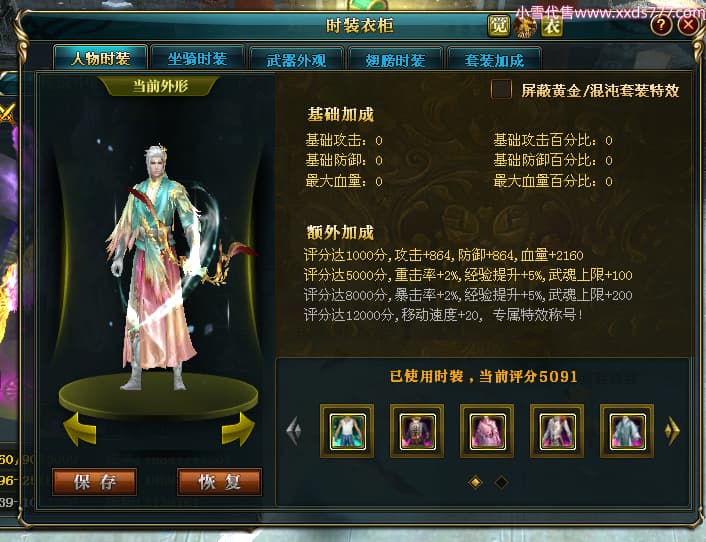Viewport: 706px width, 542px height.
Task: Switch to 坐骑时装 tab
Action: coord(197,59)
